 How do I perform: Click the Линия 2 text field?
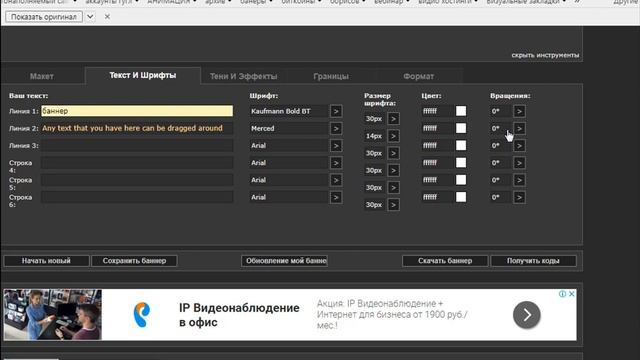[x=137, y=128]
